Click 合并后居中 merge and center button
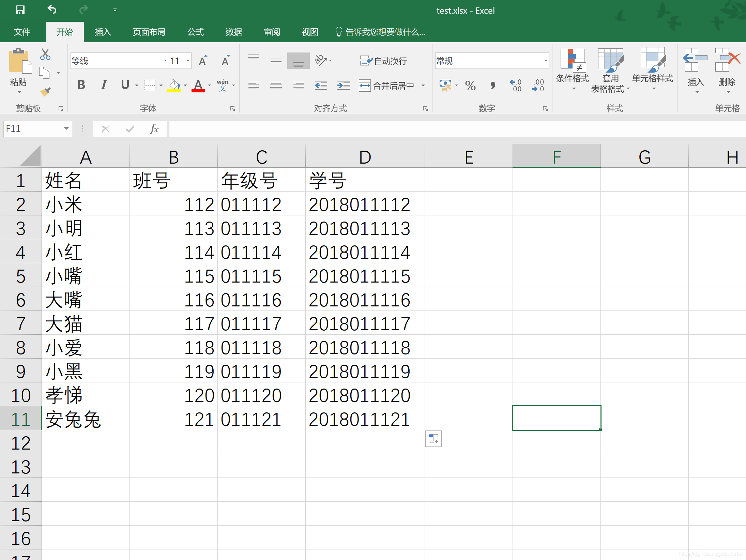The width and height of the screenshot is (746, 560). (x=387, y=86)
